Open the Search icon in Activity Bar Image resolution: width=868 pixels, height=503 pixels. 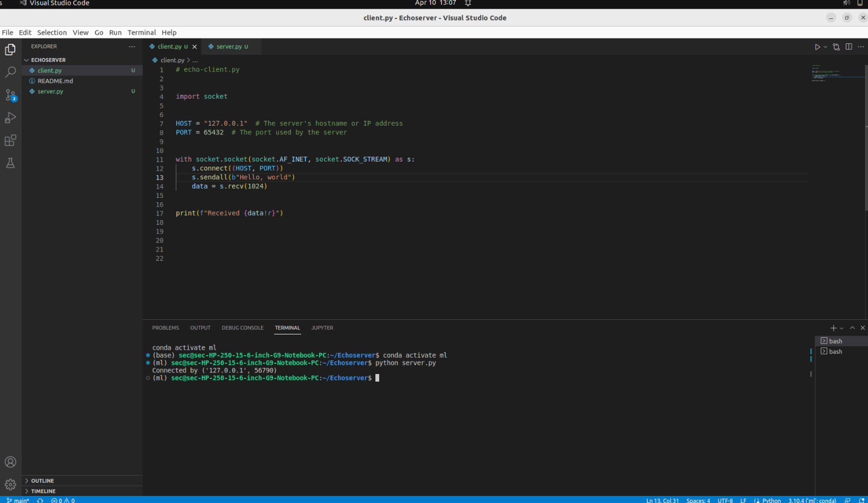pos(10,71)
